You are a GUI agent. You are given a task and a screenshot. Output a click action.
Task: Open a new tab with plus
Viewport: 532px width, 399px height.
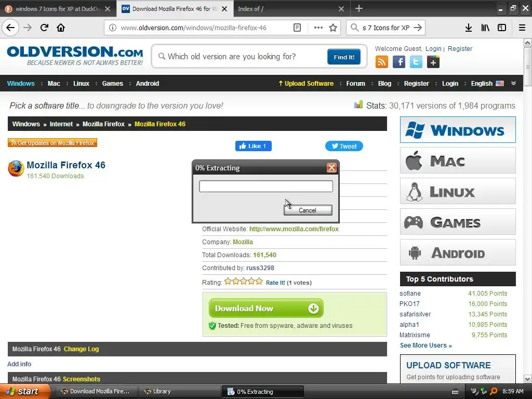pyautogui.click(x=358, y=8)
